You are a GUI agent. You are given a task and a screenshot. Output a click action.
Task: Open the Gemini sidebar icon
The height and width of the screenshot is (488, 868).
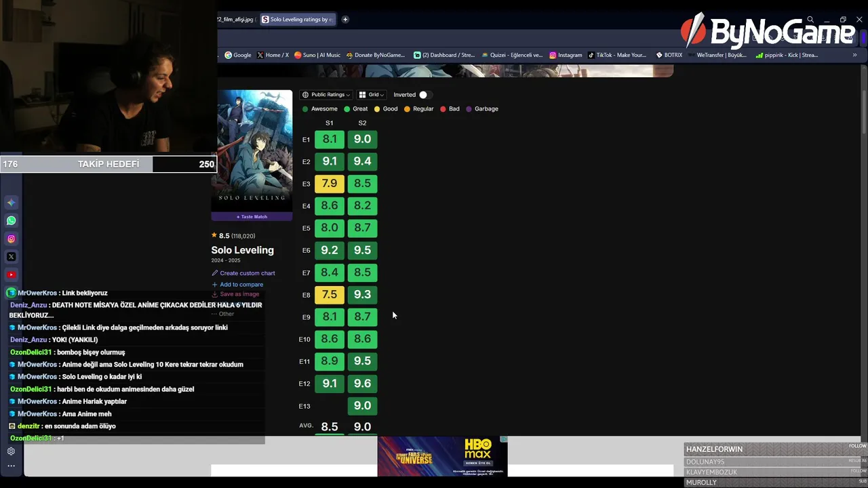pyautogui.click(x=12, y=203)
